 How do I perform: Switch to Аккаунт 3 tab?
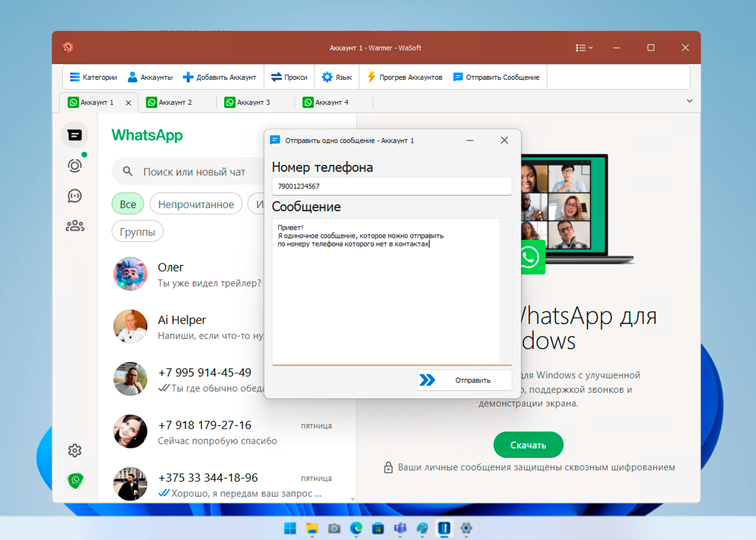tap(253, 102)
